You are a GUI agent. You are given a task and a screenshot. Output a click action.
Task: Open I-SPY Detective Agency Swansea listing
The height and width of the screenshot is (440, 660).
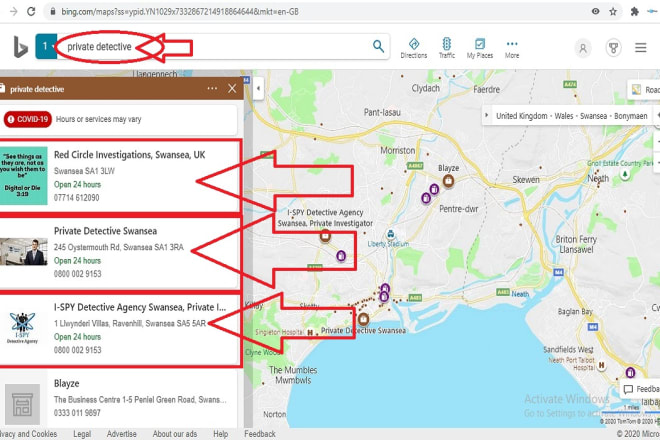(x=140, y=307)
